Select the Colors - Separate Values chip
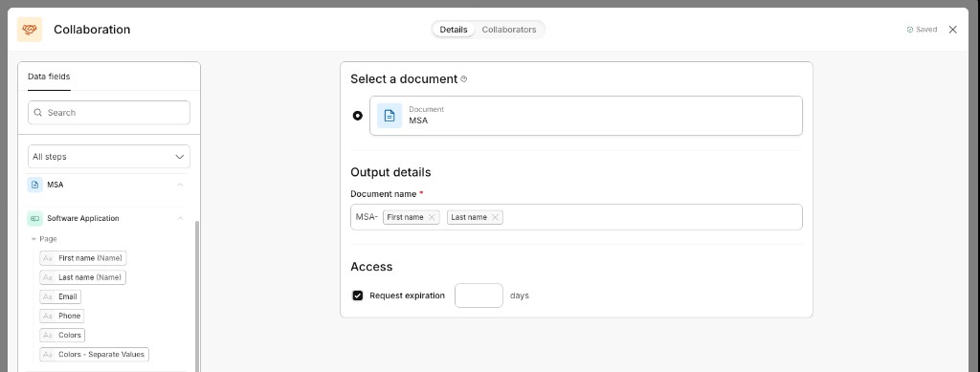The image size is (980, 372). coord(95,355)
